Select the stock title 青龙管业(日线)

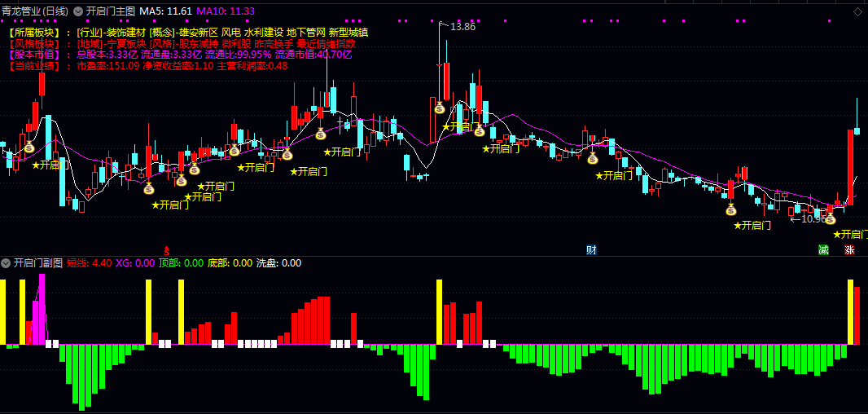[35, 11]
